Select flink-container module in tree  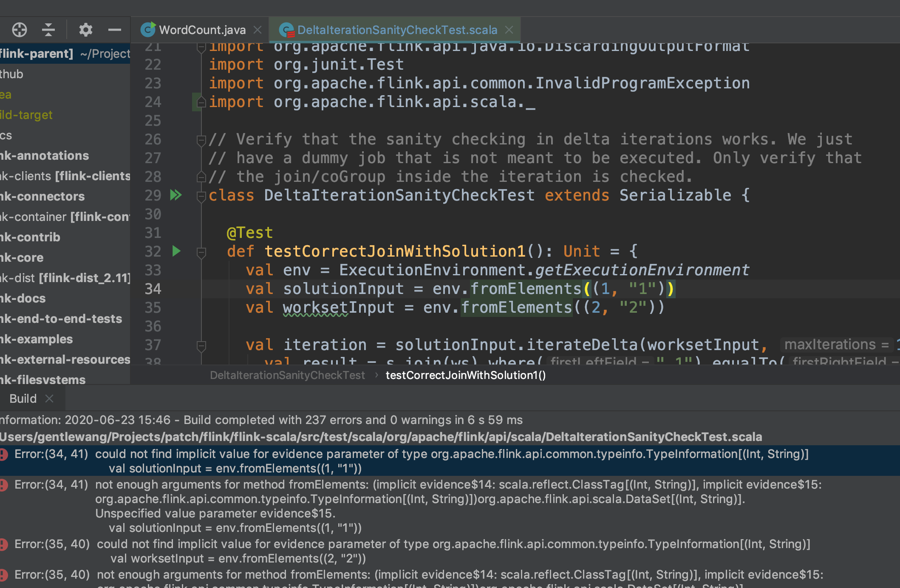pos(65,217)
